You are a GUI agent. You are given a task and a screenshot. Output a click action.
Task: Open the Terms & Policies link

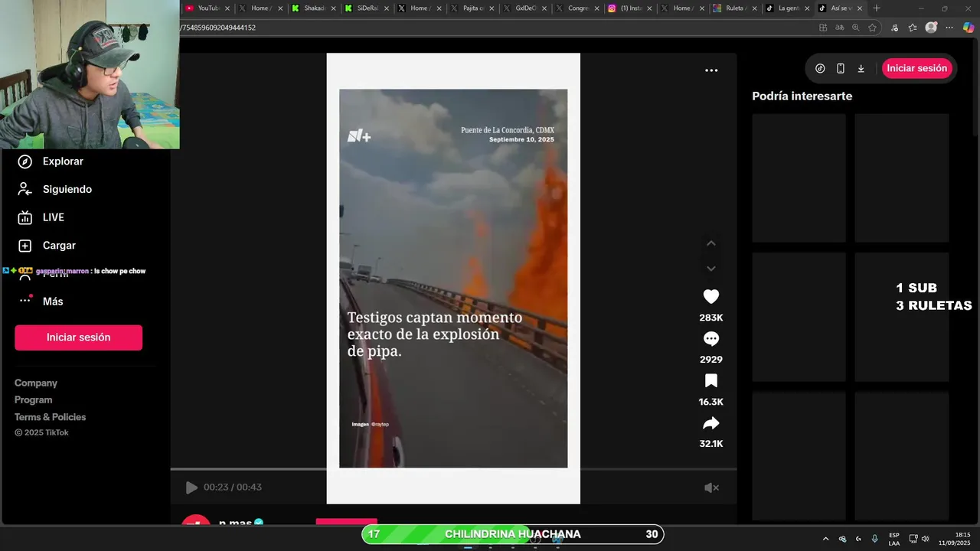[x=51, y=417]
